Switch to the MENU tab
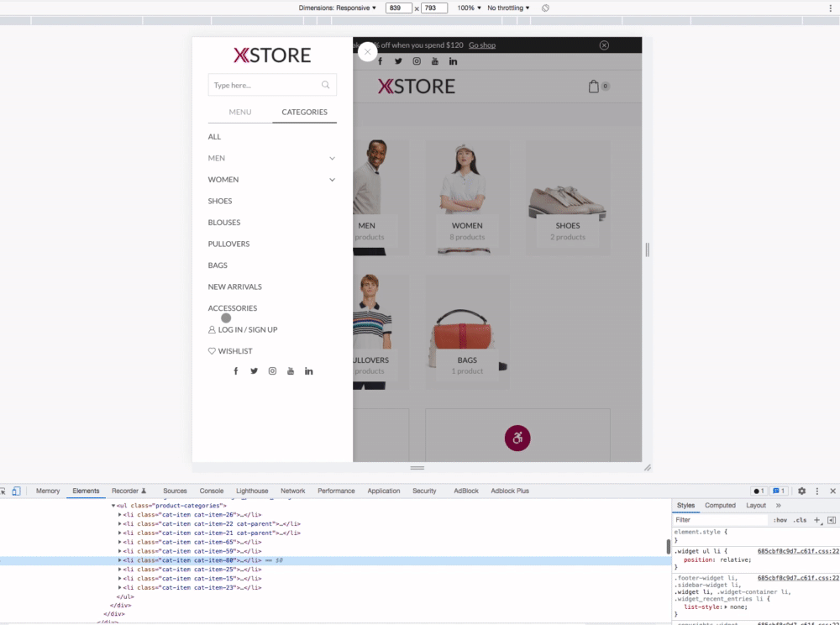 240,112
